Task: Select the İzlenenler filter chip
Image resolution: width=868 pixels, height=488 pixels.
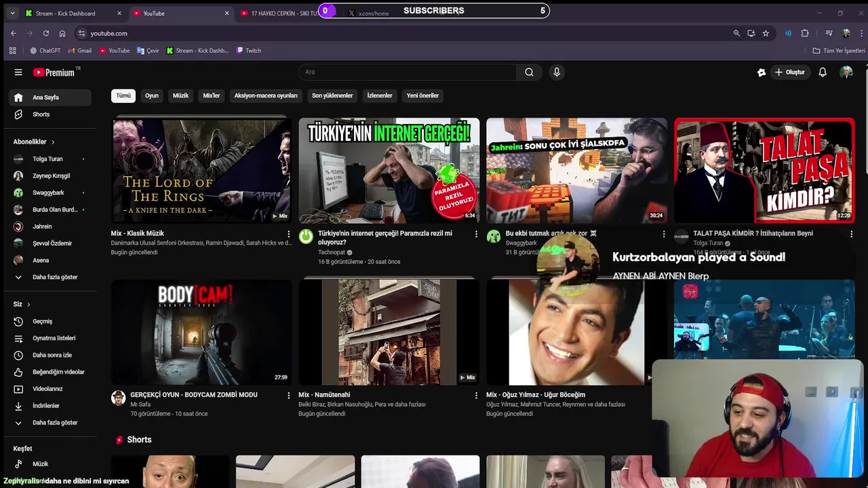Action: coord(380,96)
